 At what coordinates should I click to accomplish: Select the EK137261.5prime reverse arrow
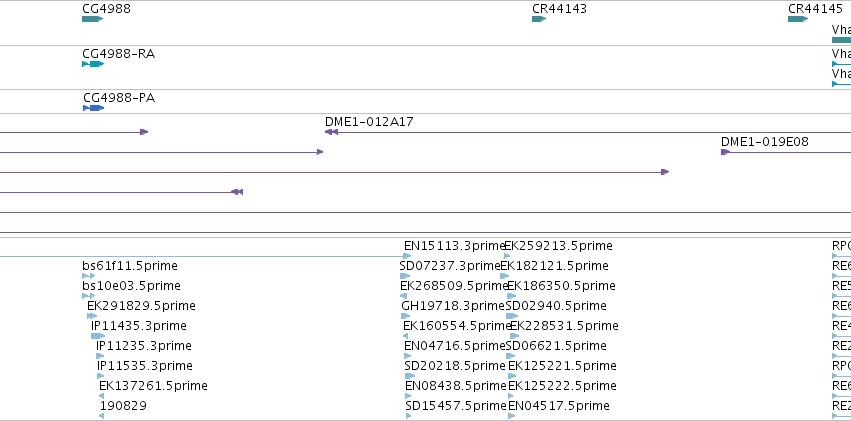pos(101,397)
